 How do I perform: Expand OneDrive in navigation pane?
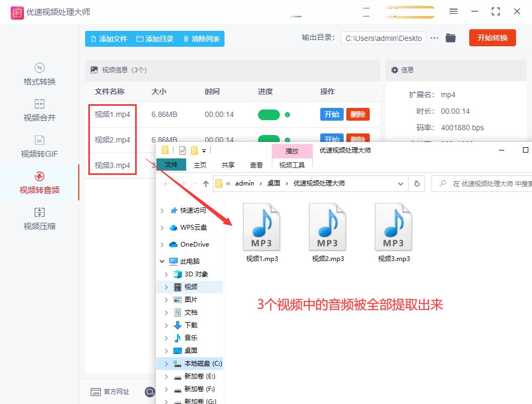(162, 245)
